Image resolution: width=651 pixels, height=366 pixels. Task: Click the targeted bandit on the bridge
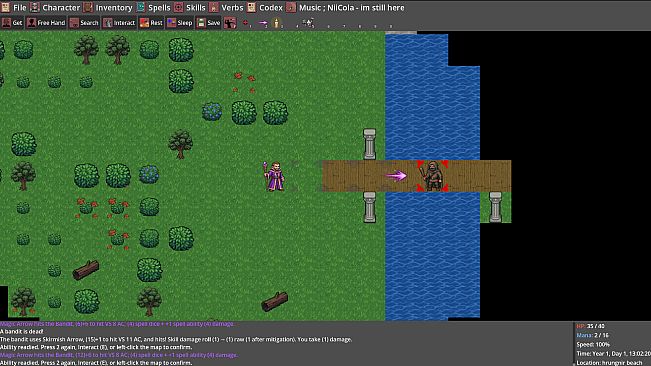(x=433, y=176)
